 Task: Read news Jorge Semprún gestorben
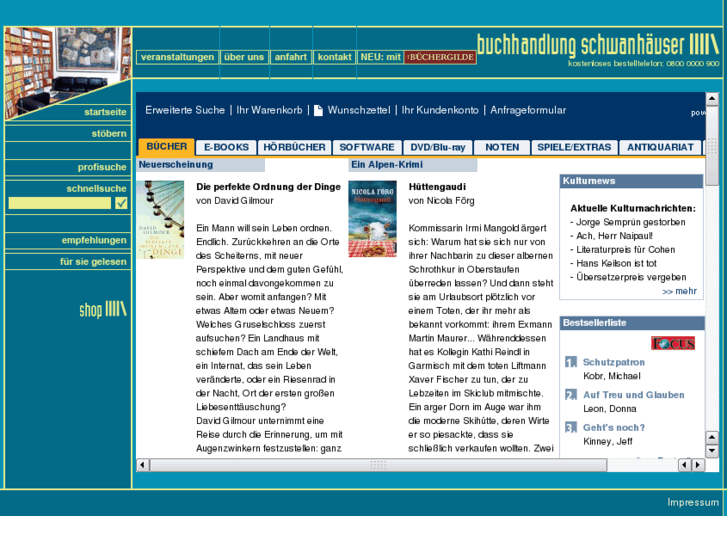click(x=630, y=222)
